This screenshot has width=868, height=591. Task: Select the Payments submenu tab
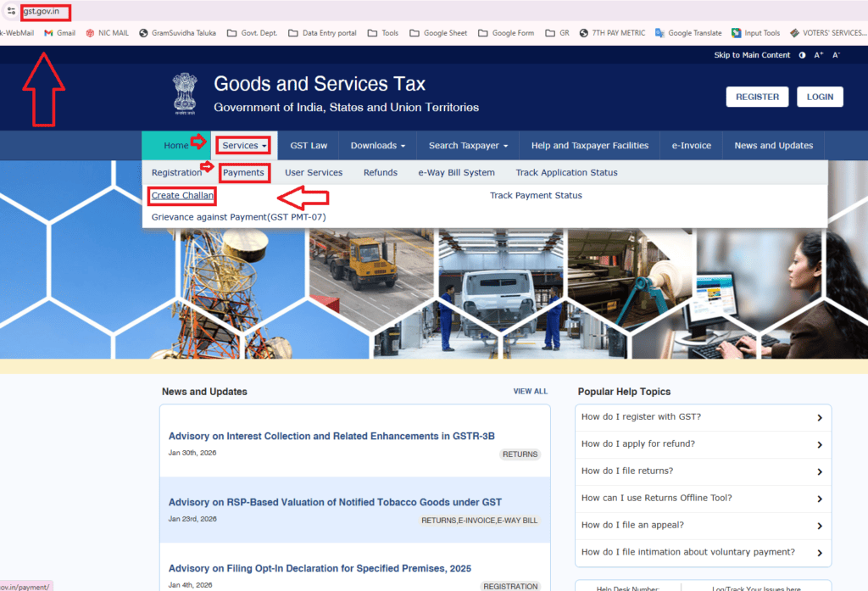[243, 172]
